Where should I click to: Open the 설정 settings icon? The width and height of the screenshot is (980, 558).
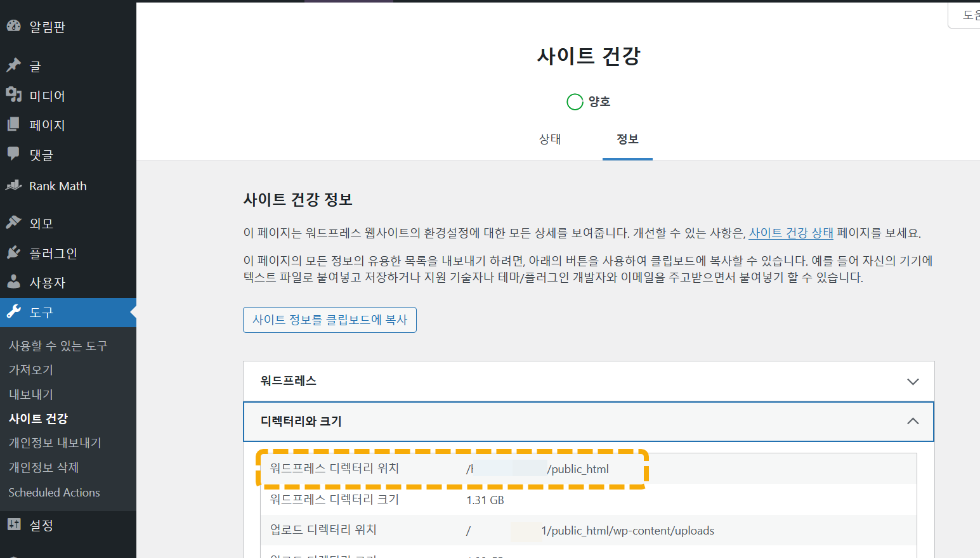click(x=13, y=524)
